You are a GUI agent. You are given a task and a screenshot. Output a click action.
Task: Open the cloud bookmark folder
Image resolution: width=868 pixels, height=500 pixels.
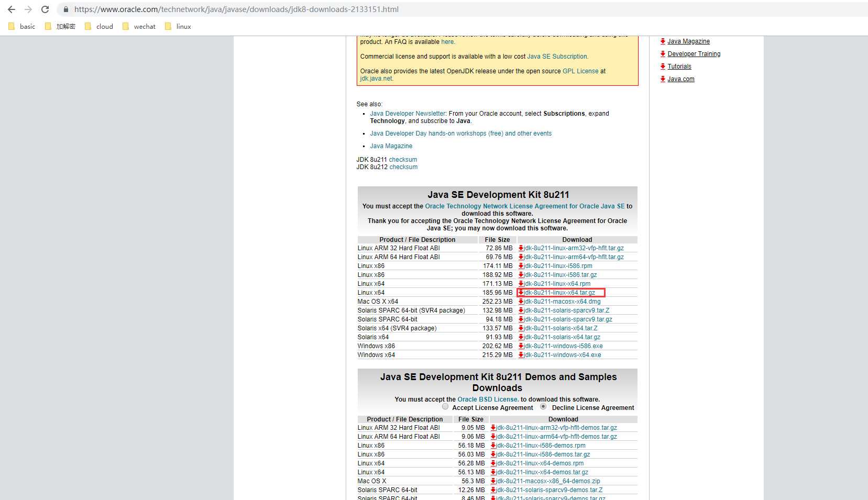click(x=99, y=26)
